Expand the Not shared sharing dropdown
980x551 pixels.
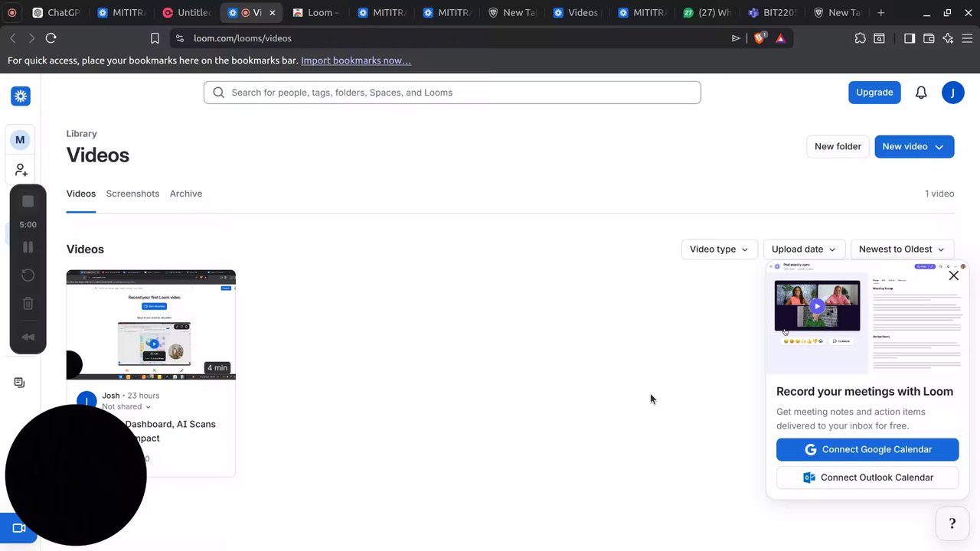click(126, 407)
